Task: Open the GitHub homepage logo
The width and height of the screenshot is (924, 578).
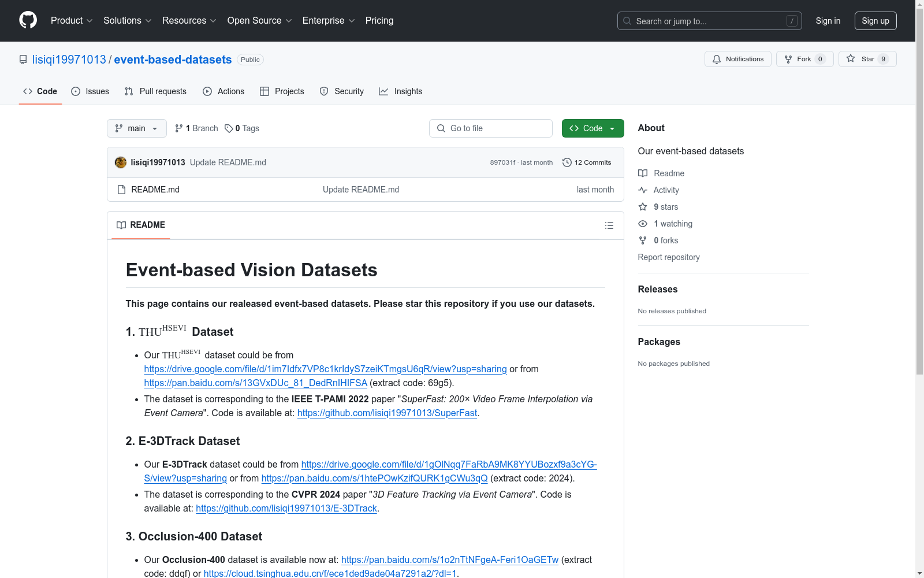Action: click(28, 20)
